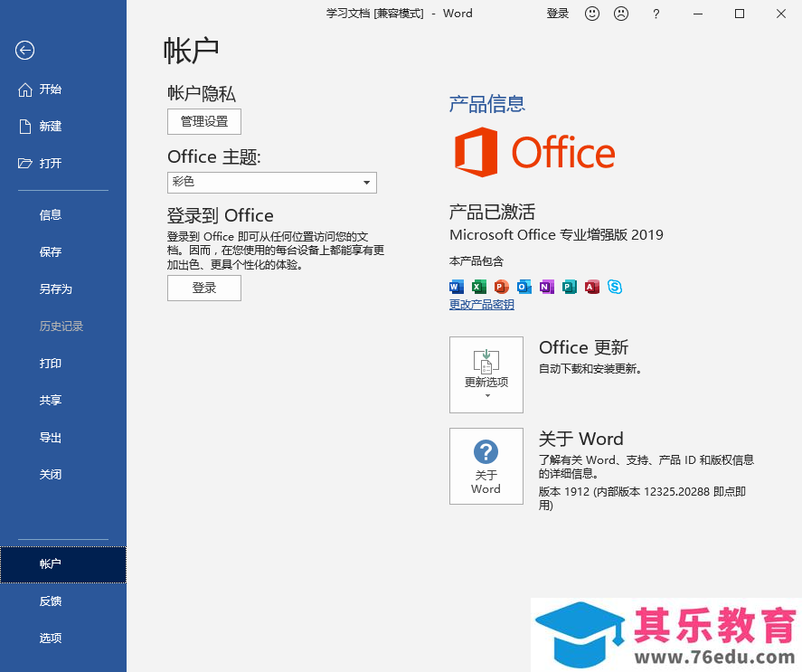Viewport: 802px width, 672px height.
Task: Click the PowerPoint app icon in product list
Action: pyautogui.click(x=501, y=287)
